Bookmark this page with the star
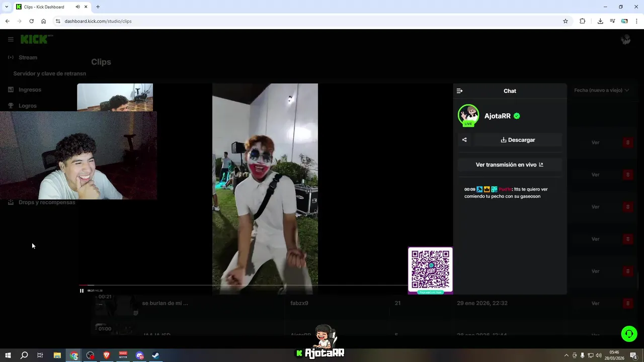The height and width of the screenshot is (362, 644). [566, 21]
